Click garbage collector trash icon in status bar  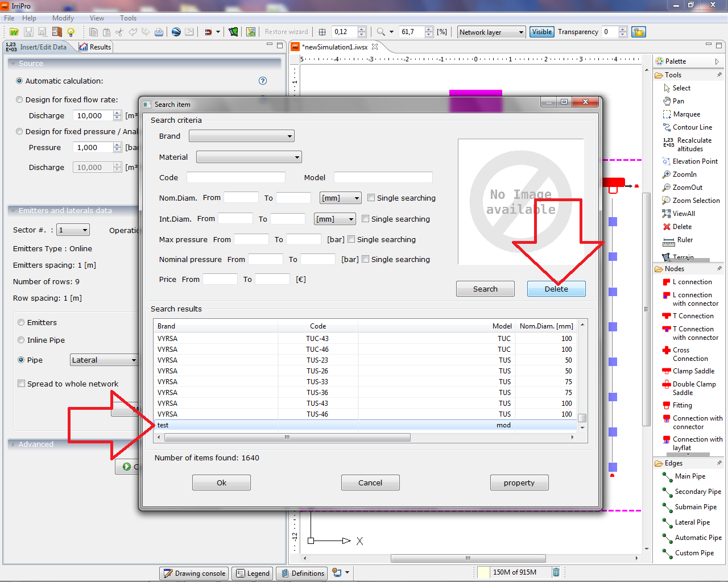(x=556, y=572)
